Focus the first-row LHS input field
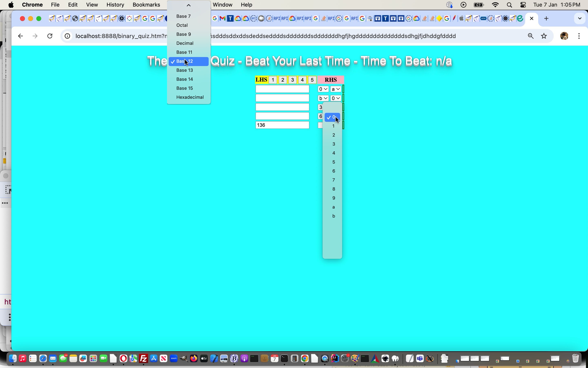The image size is (588, 368). click(x=282, y=89)
